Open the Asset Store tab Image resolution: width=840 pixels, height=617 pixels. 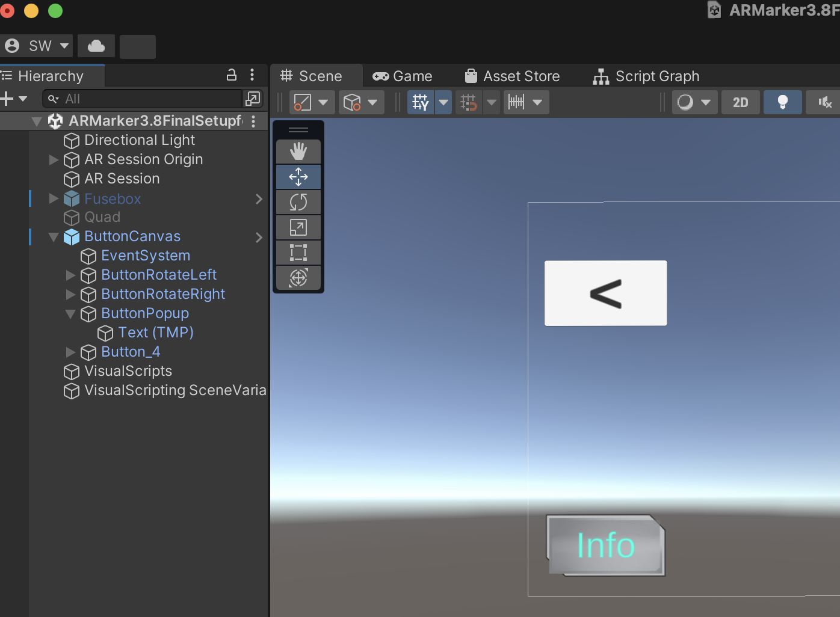click(x=513, y=76)
